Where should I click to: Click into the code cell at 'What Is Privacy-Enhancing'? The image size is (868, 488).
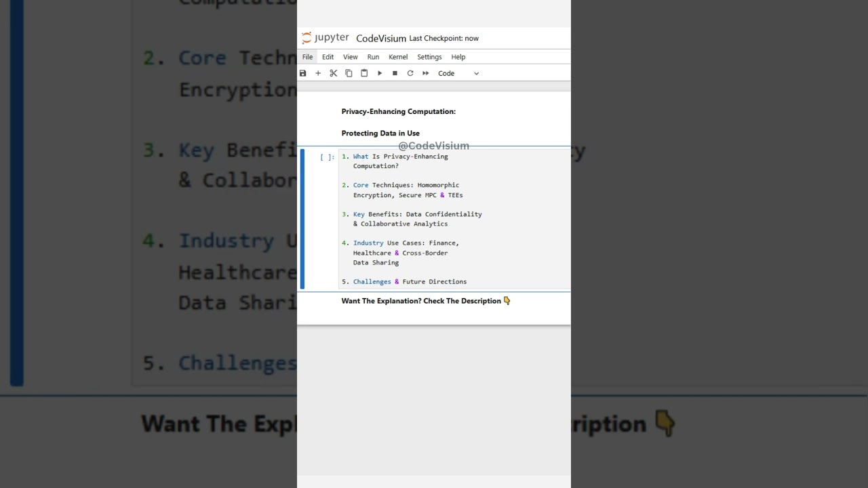coord(401,157)
